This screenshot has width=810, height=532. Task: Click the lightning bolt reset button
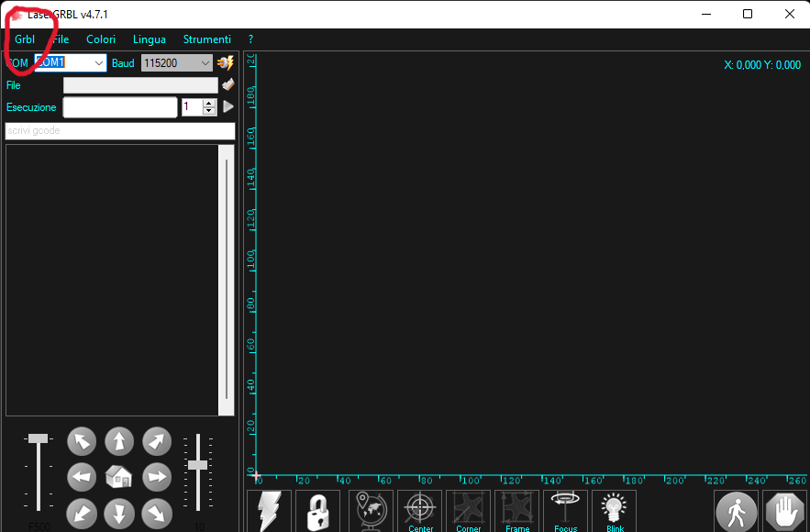(x=269, y=513)
